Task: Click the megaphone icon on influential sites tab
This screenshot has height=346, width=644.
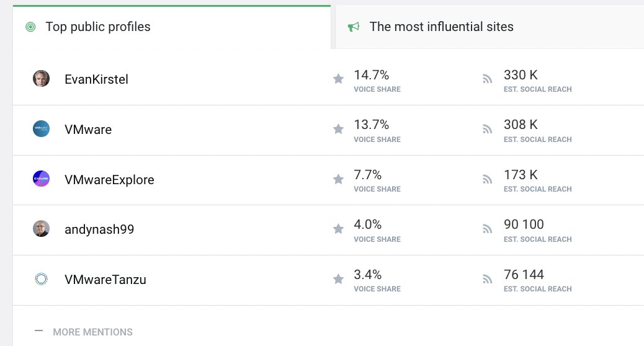Action: tap(354, 27)
